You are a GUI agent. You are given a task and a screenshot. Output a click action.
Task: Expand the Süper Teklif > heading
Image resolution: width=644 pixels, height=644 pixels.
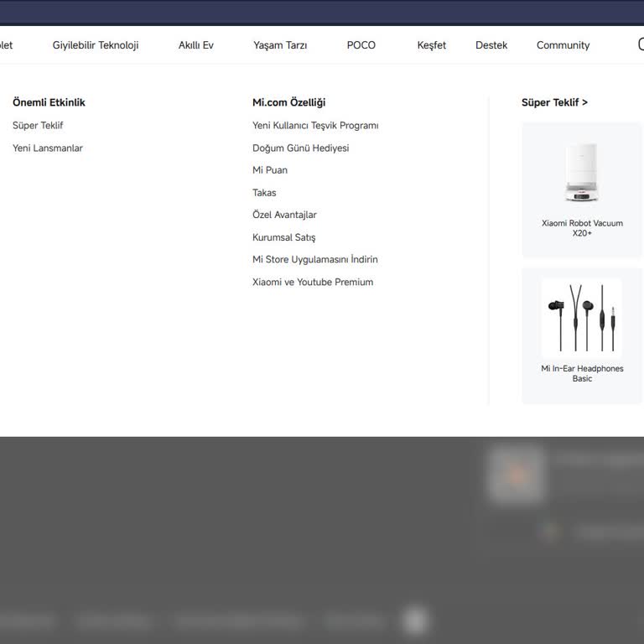point(554,102)
